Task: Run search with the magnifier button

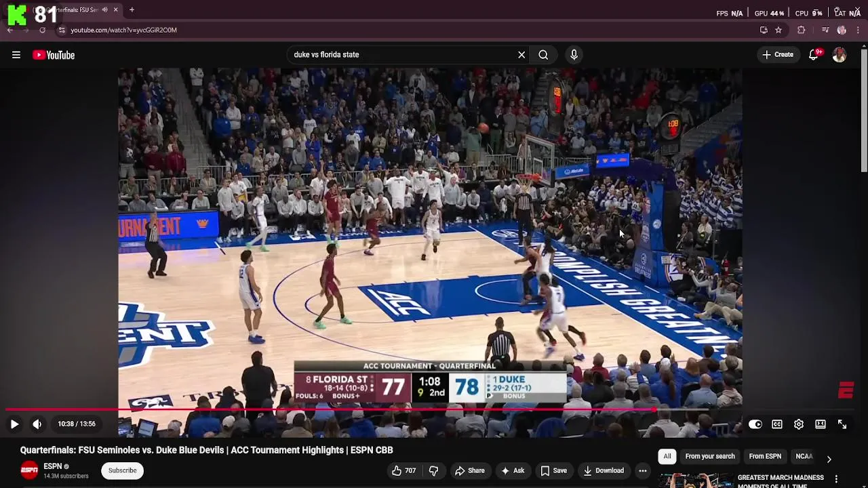Action: click(543, 55)
